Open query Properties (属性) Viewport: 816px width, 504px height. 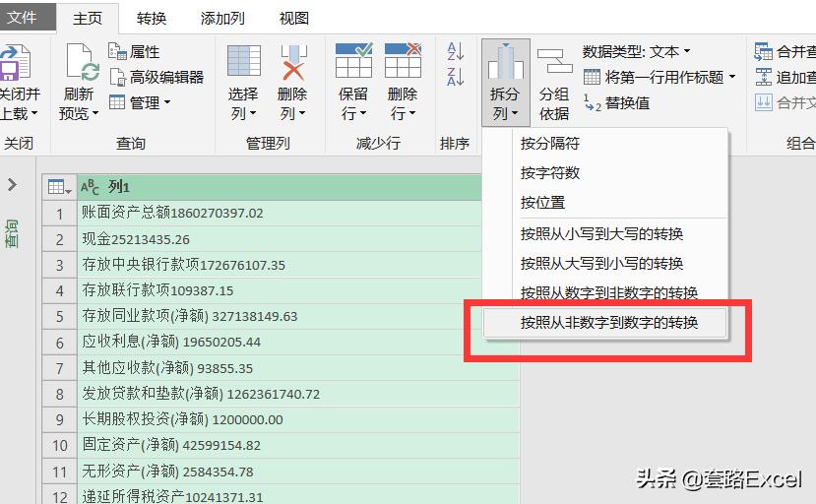(134, 51)
